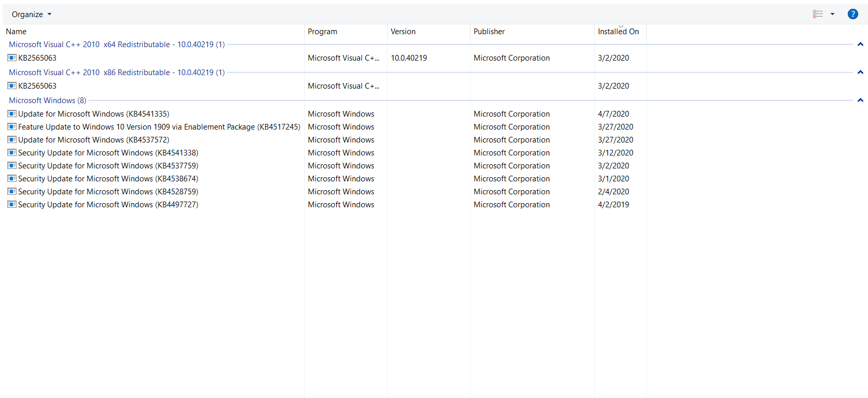This screenshot has height=398, width=868.
Task: Select Update for Microsoft Windows (KB4537572)
Action: point(94,140)
